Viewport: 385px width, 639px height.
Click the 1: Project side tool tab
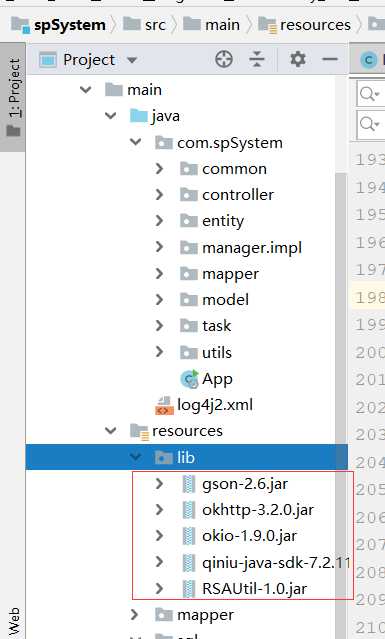point(14,97)
